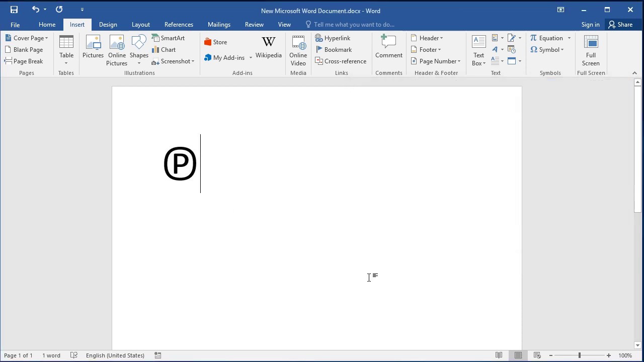Open the Text Box gallery

(x=479, y=50)
